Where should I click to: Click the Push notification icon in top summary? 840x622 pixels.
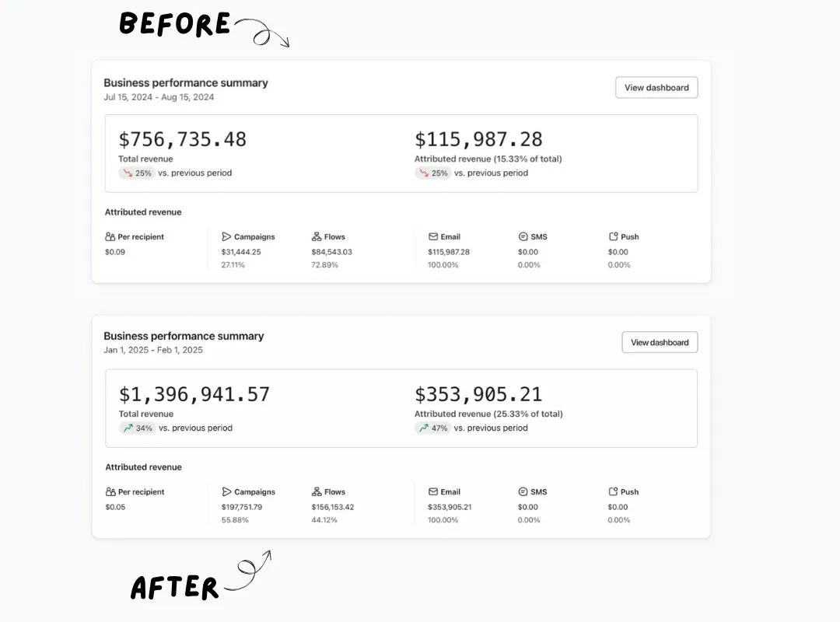point(613,236)
